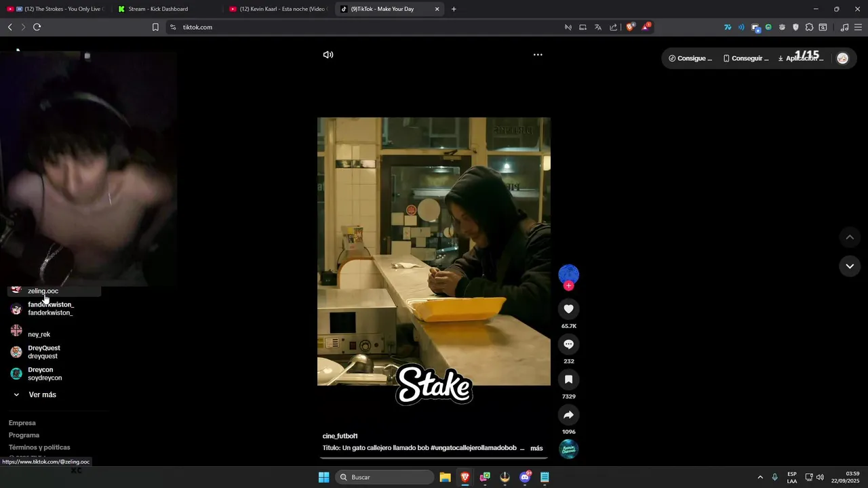The height and width of the screenshot is (488, 868).
Task: Go to the next video arrow
Action: 850,266
